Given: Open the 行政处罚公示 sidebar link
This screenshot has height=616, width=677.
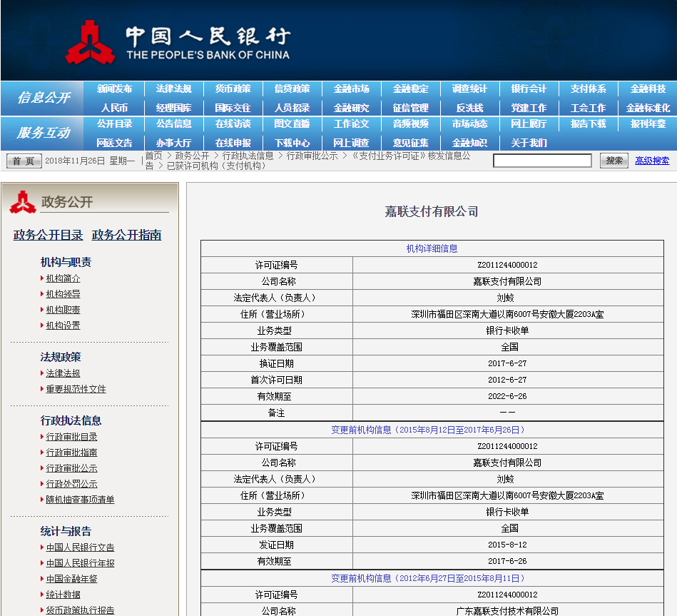Looking at the screenshot, I should (71, 484).
